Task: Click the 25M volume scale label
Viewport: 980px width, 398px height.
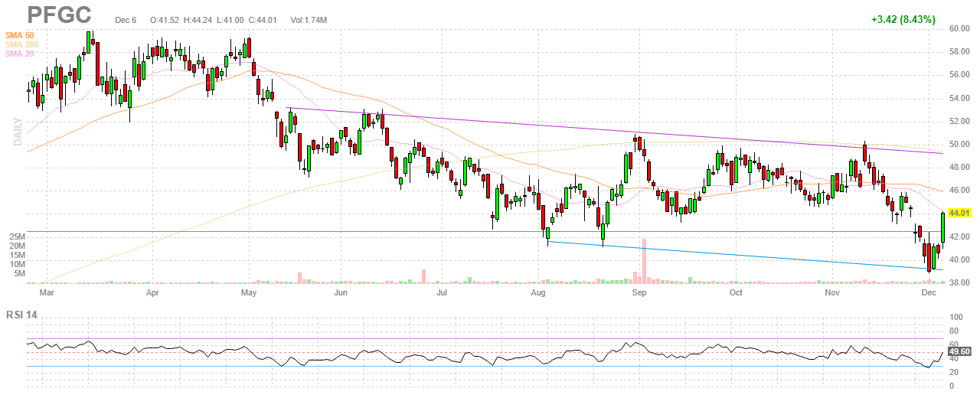Action: click(x=18, y=237)
